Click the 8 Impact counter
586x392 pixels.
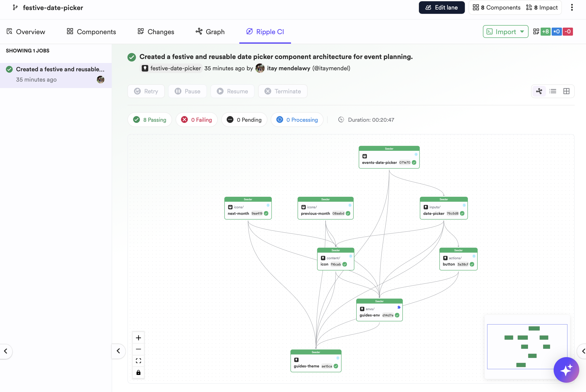(542, 8)
